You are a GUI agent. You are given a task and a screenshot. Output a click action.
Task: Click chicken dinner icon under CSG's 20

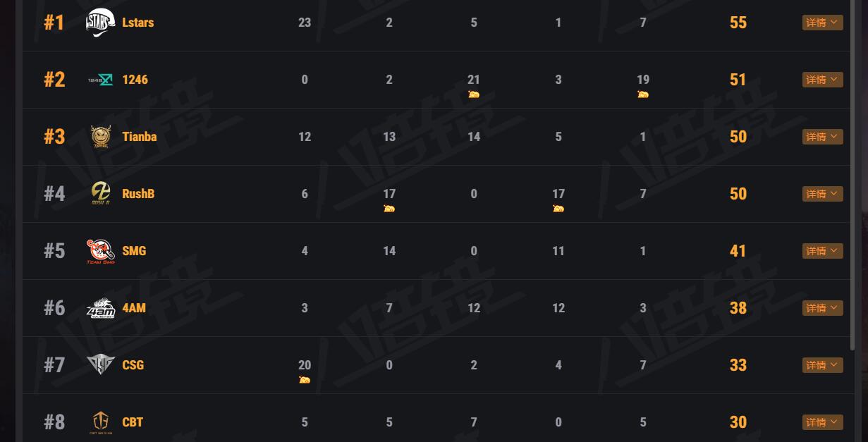click(305, 379)
